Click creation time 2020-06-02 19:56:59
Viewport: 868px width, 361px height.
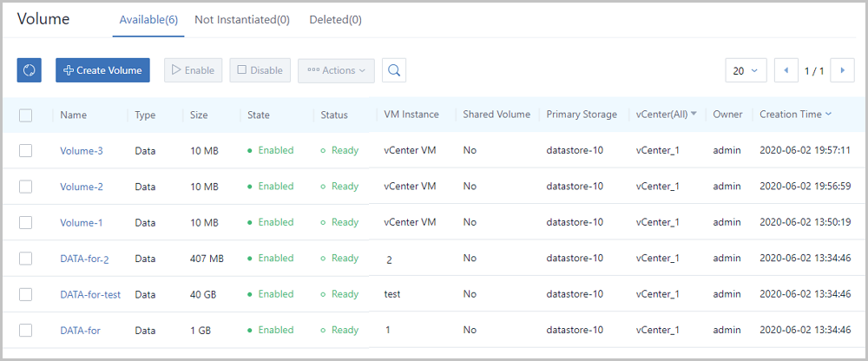pos(805,186)
